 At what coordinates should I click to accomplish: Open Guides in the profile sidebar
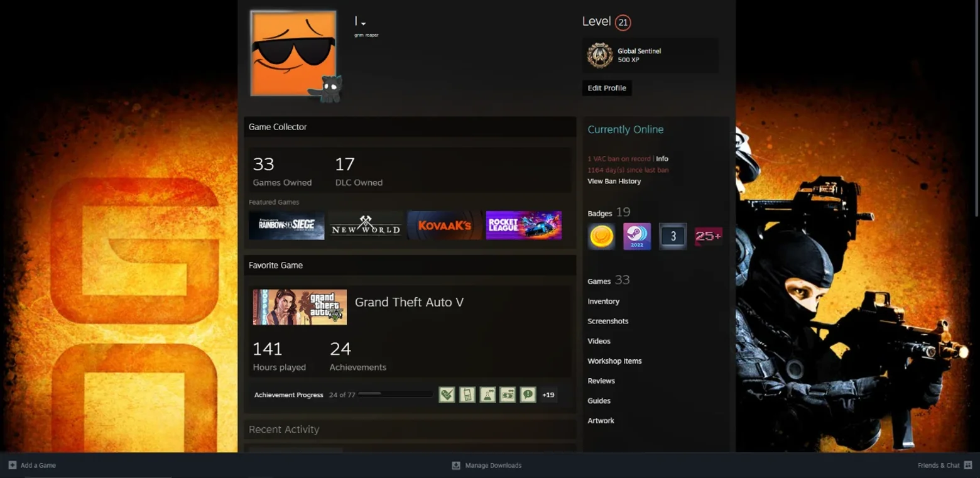click(599, 401)
